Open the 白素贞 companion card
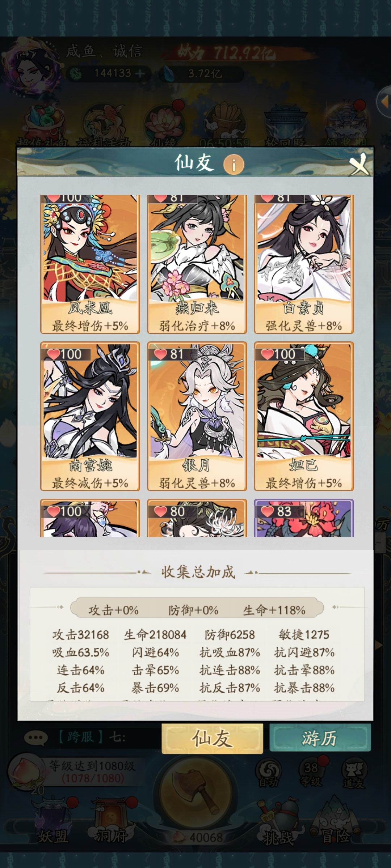 point(304,264)
